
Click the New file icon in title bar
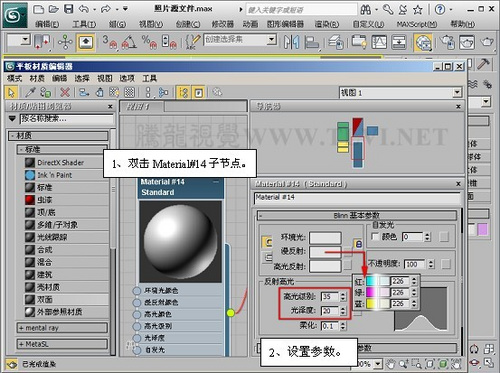pos(38,9)
